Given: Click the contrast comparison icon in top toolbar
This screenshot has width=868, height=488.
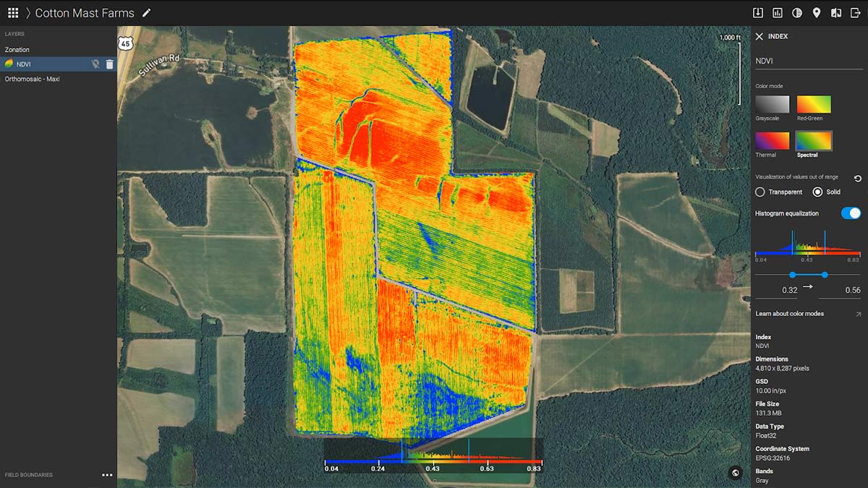Looking at the screenshot, I should pos(798,12).
